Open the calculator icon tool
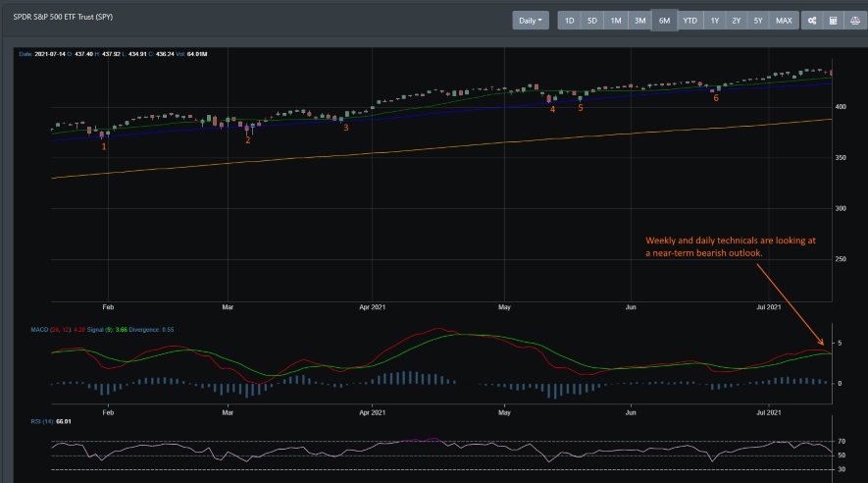The image size is (868, 483). click(833, 21)
